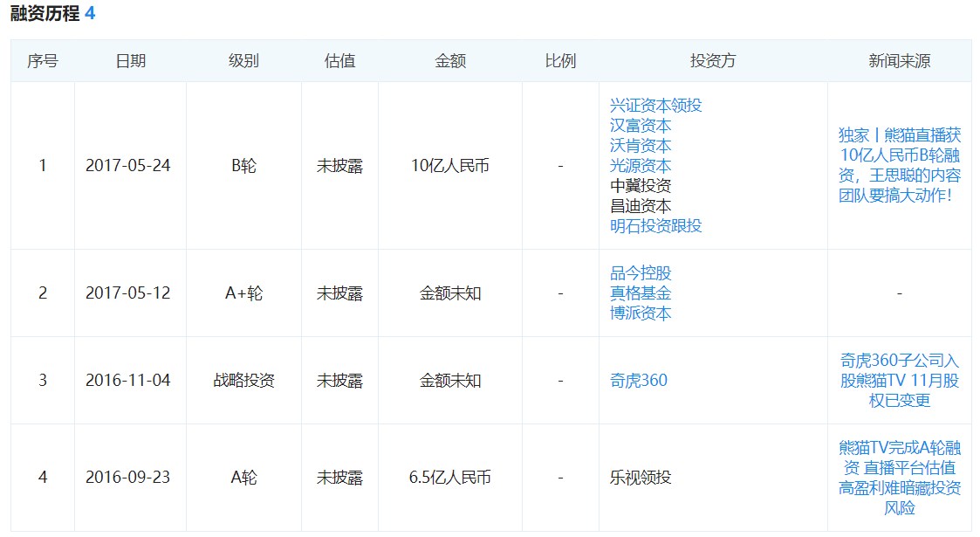Image resolution: width=980 pixels, height=537 pixels.
Task: Click the 战略投资 level cell
Action: click(243, 380)
